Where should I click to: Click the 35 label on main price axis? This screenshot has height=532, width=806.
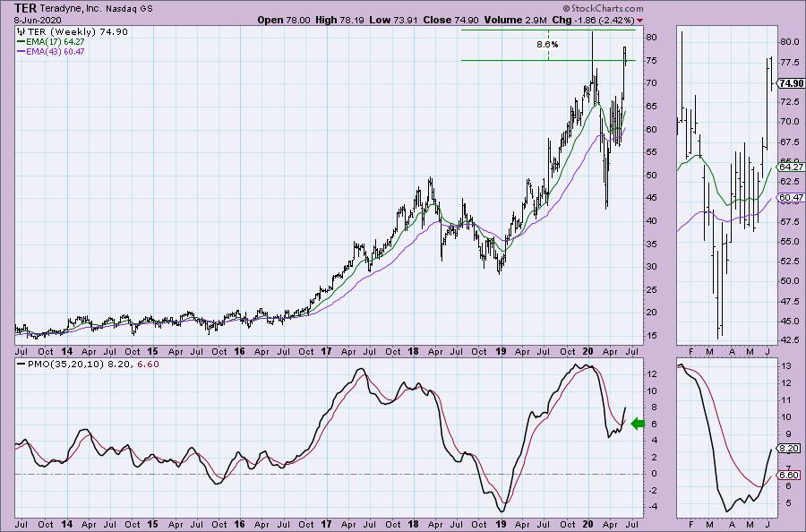pyautogui.click(x=651, y=244)
